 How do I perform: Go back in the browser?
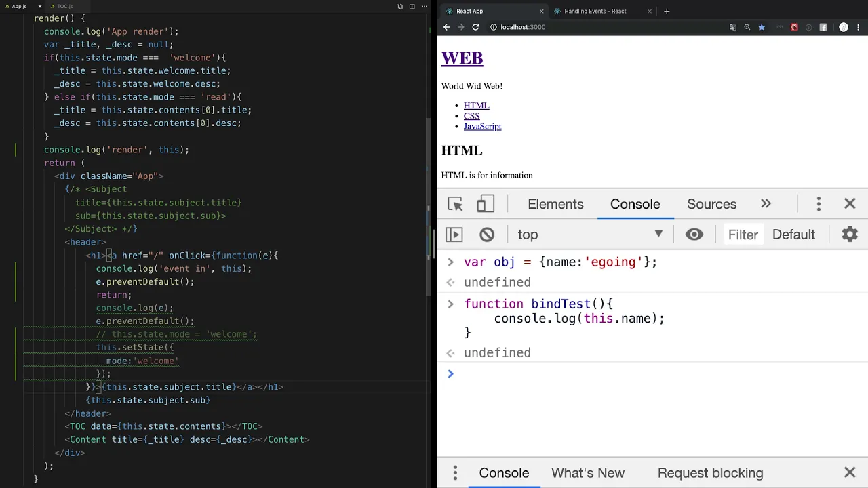pos(446,27)
